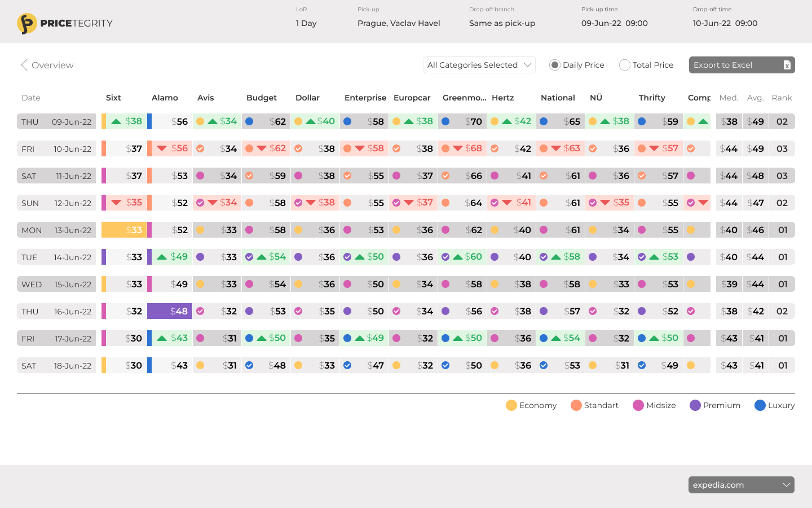812x508 pixels.
Task: Click the Excel file icon in the export button
Action: 787,65
